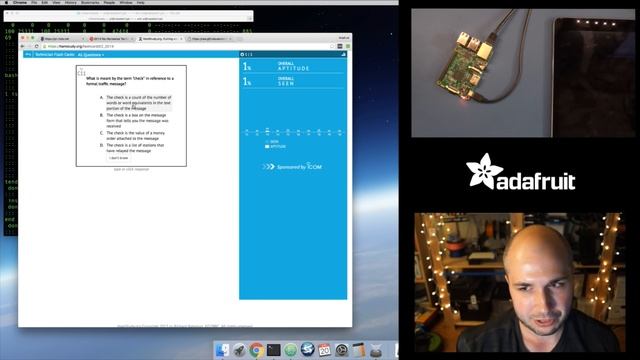Switch to the first Chrome tab
Screen dimensions: 640x360
(x=61, y=39)
